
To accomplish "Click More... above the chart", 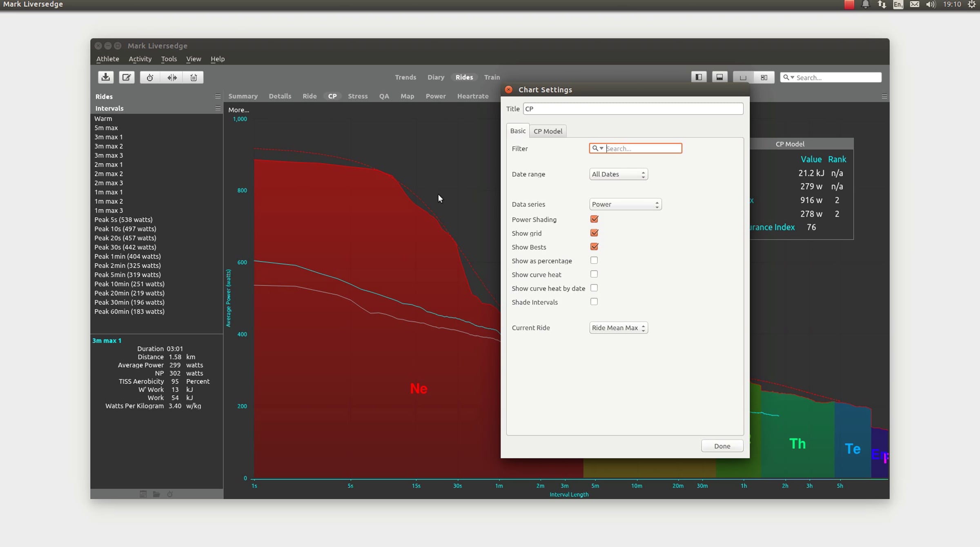I will click(238, 110).
